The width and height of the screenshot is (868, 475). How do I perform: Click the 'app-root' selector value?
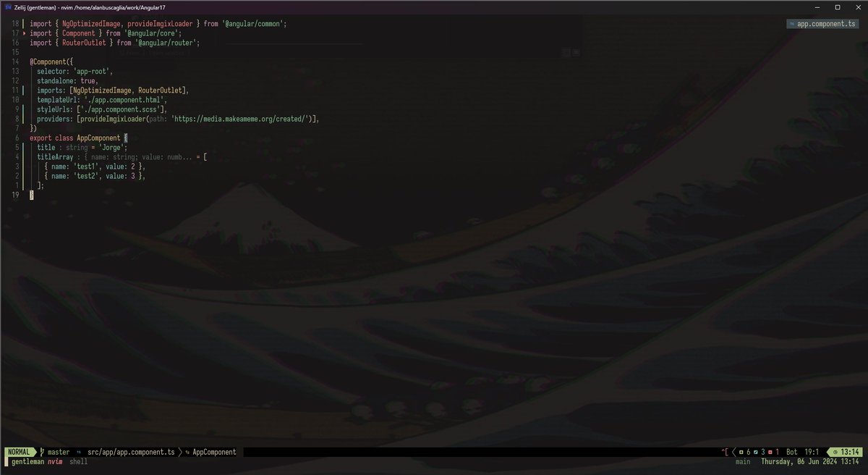point(93,71)
